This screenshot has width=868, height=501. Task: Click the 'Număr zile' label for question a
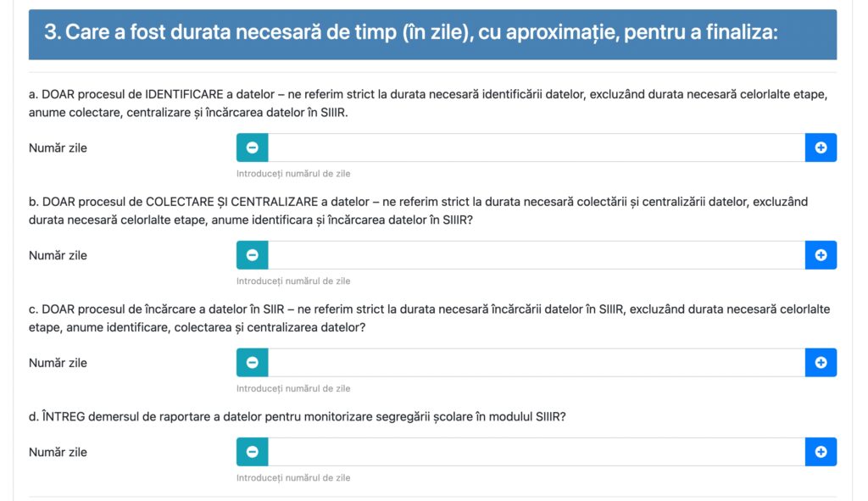tap(58, 148)
